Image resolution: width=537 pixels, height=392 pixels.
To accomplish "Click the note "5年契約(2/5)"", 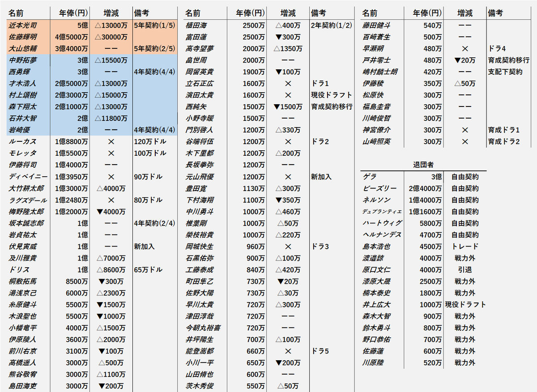I will [x=154, y=49].
